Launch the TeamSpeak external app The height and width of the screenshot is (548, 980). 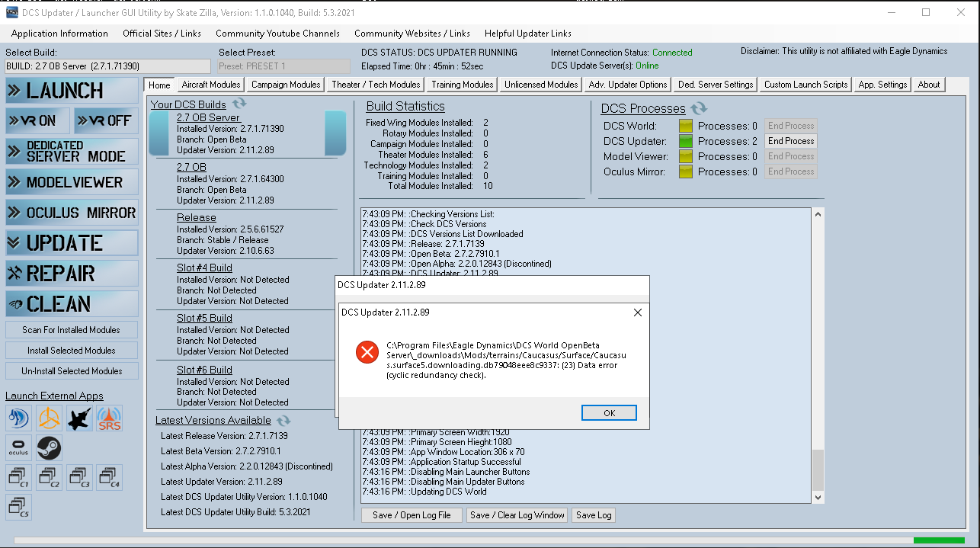coord(18,418)
